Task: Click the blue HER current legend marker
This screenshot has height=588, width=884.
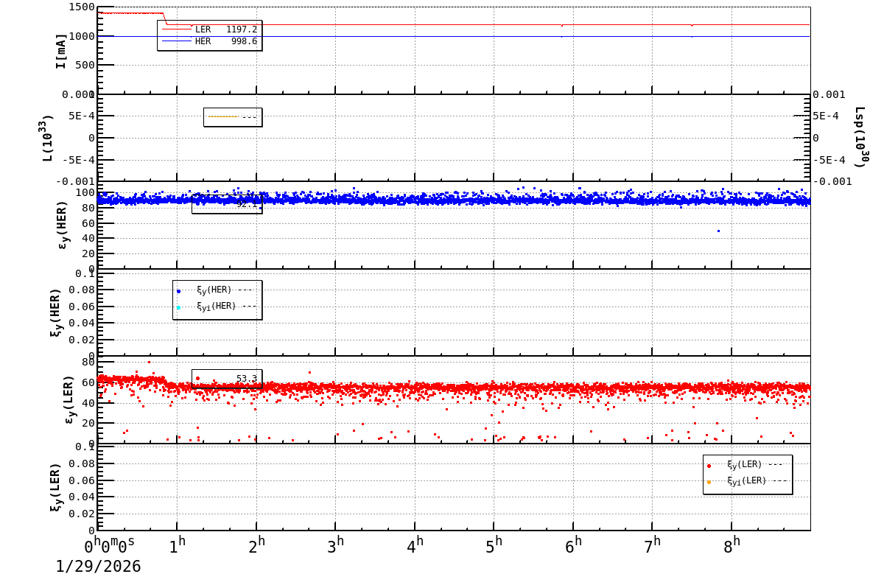Action: tap(177, 41)
